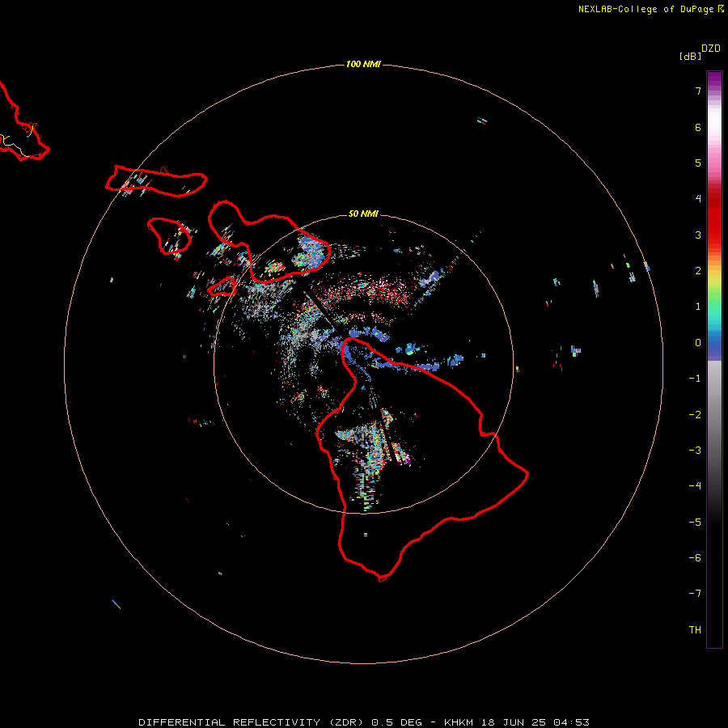728x728 pixels.
Task: Click the purple top of color bar
Action: coord(714,80)
